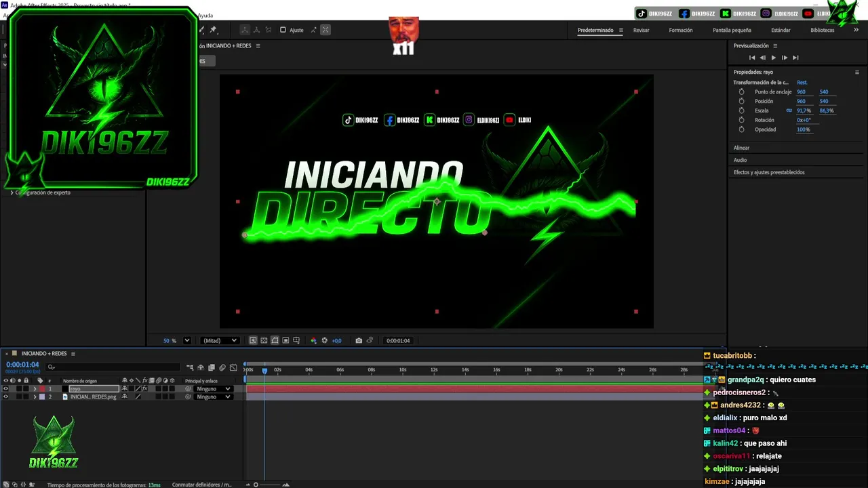Toggle the transparency grid in viewer

pos(264,340)
